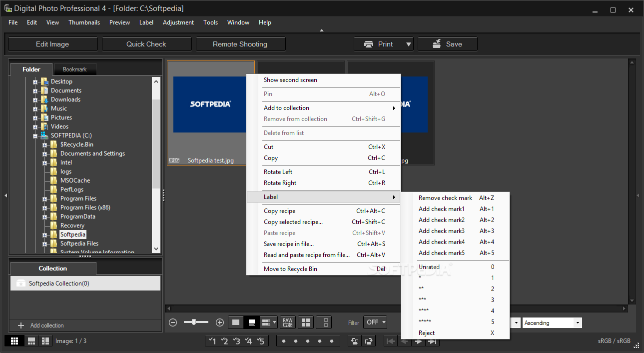Switch to the filmstrip layout icon
Viewport: 644px width, 353px height.
point(31,341)
